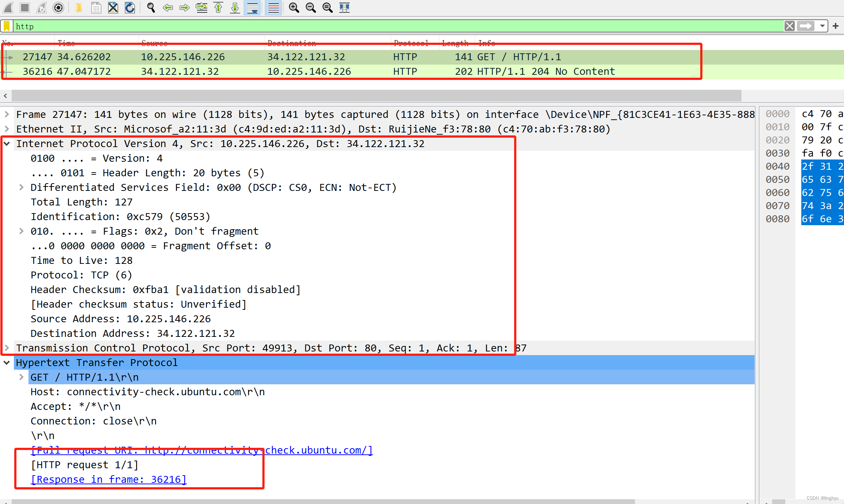Follow link to response frame 36216
Screen dimensions: 844x504
tap(108, 479)
